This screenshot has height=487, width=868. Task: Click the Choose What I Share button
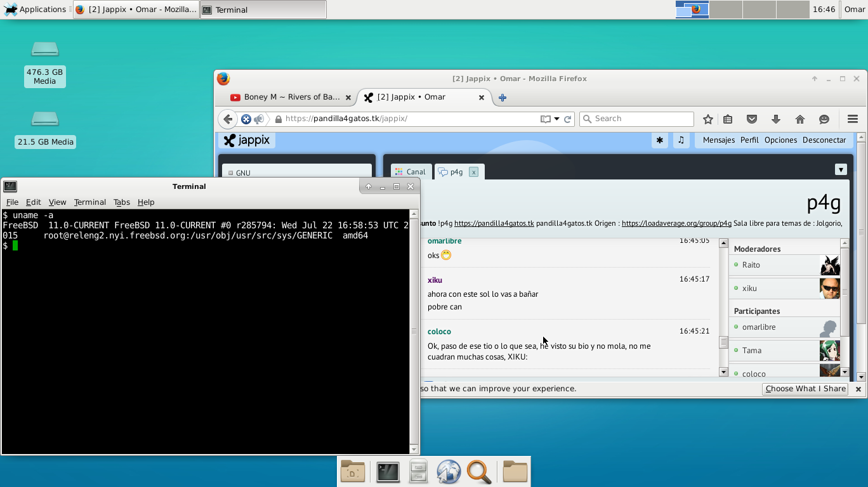pyautogui.click(x=805, y=389)
